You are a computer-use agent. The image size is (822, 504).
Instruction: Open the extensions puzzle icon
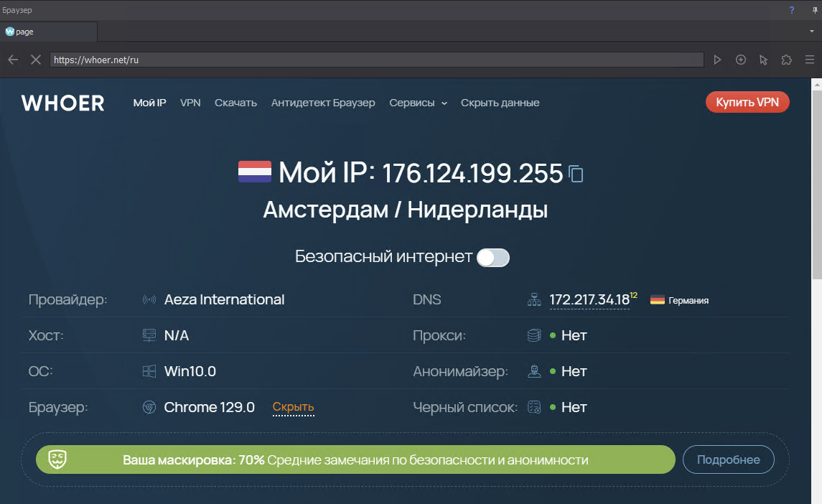(786, 60)
